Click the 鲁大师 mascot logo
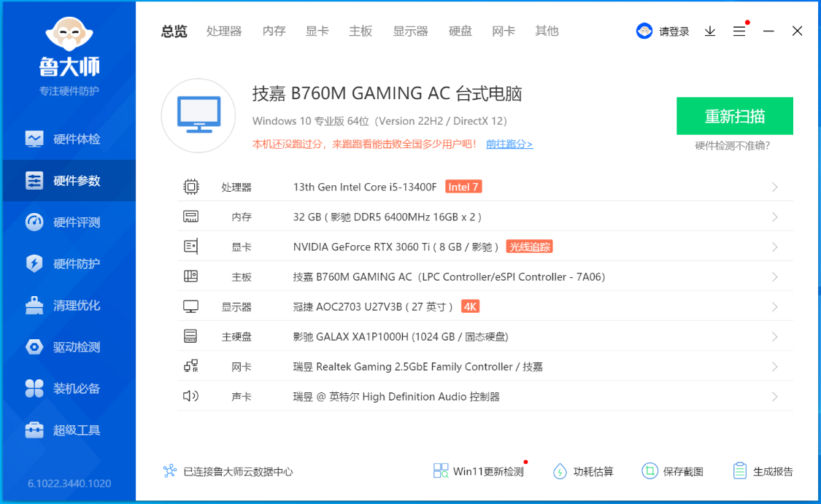821x504 pixels. (69, 34)
